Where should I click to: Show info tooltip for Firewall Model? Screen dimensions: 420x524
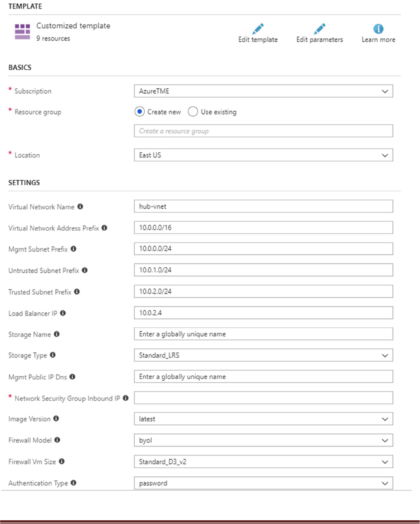(x=57, y=440)
